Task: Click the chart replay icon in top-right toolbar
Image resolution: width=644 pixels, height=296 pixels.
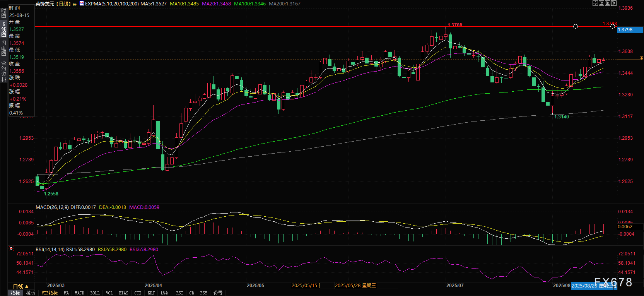Action: [x=608, y=3]
